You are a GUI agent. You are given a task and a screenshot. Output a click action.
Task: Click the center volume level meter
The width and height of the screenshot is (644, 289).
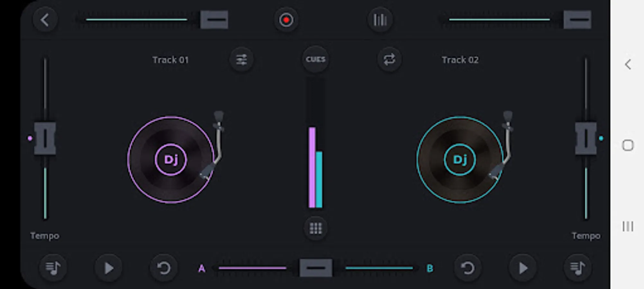tap(315, 143)
